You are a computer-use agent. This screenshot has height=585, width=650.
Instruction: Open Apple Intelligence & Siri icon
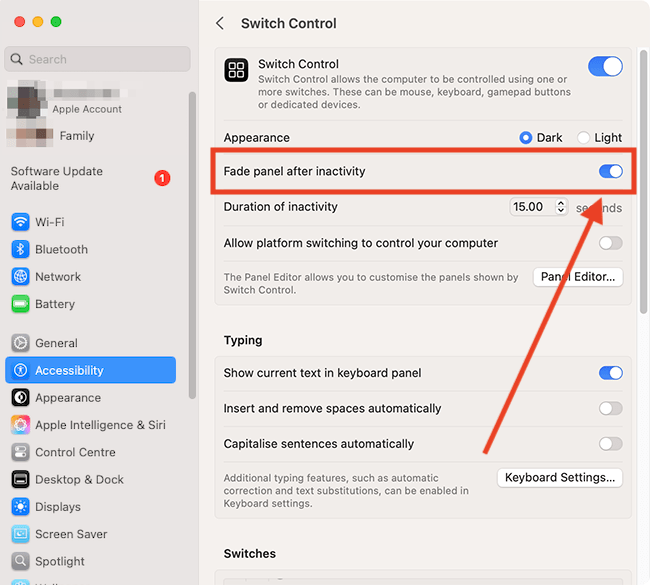click(x=20, y=425)
